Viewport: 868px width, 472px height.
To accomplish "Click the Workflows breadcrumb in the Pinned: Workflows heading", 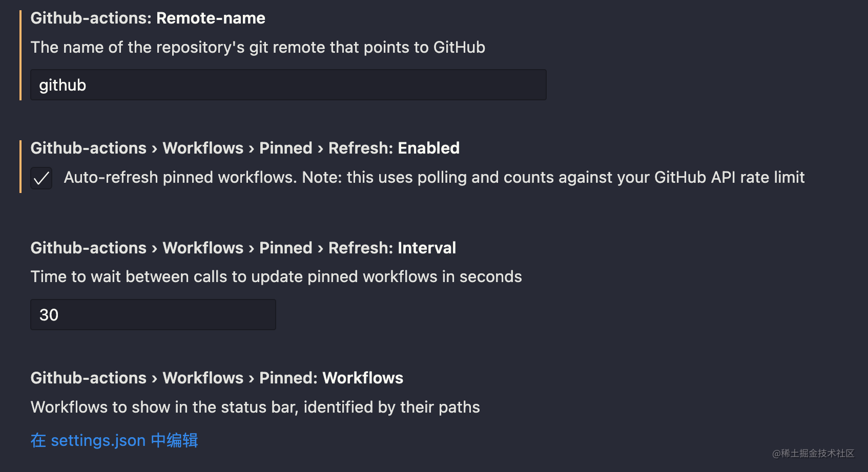I will (203, 378).
